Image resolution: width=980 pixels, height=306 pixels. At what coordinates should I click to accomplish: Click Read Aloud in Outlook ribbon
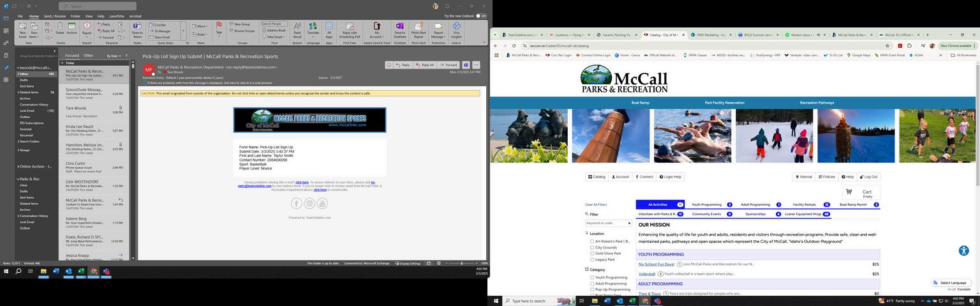(297, 30)
